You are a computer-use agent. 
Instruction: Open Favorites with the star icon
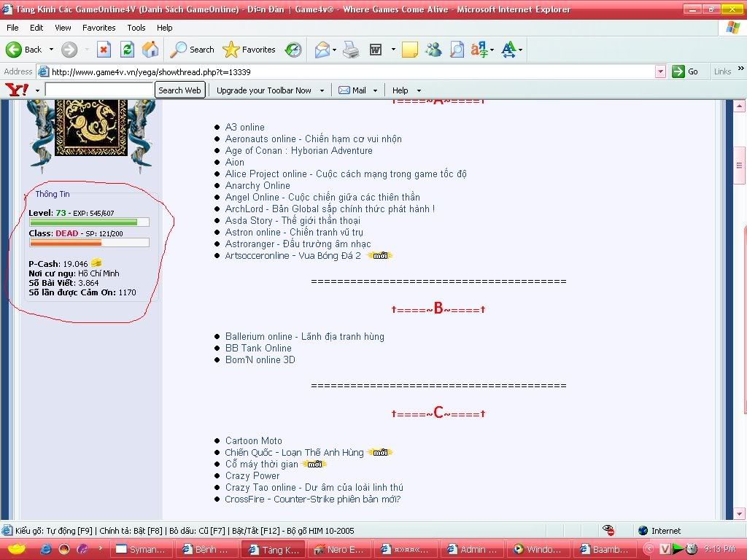coord(249,50)
